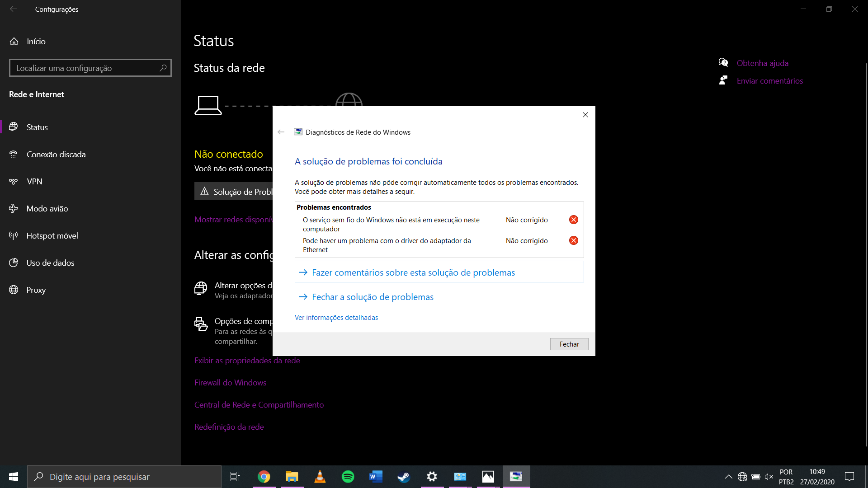The height and width of the screenshot is (488, 868).
Task: Click Fechar a solução de problemas
Action: pyautogui.click(x=372, y=297)
